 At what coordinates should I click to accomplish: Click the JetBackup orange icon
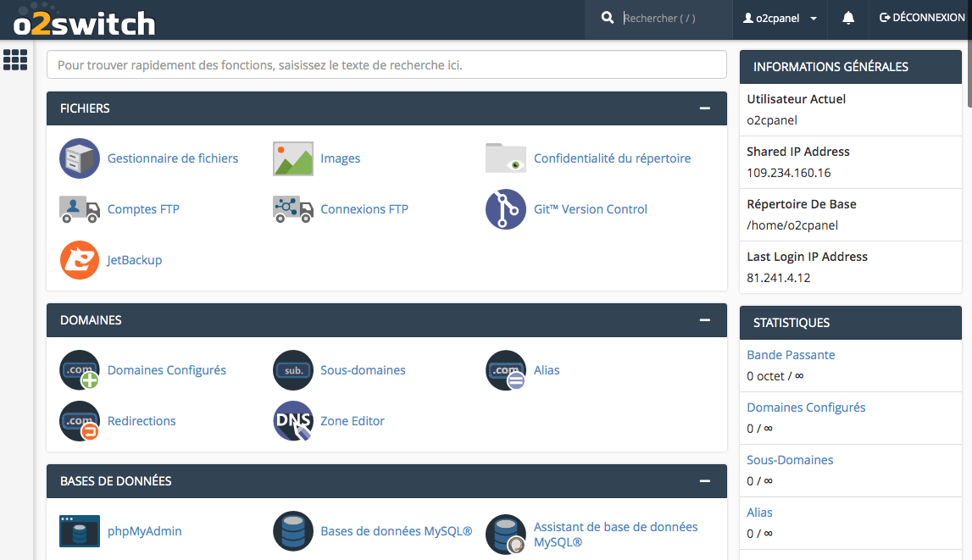80,260
